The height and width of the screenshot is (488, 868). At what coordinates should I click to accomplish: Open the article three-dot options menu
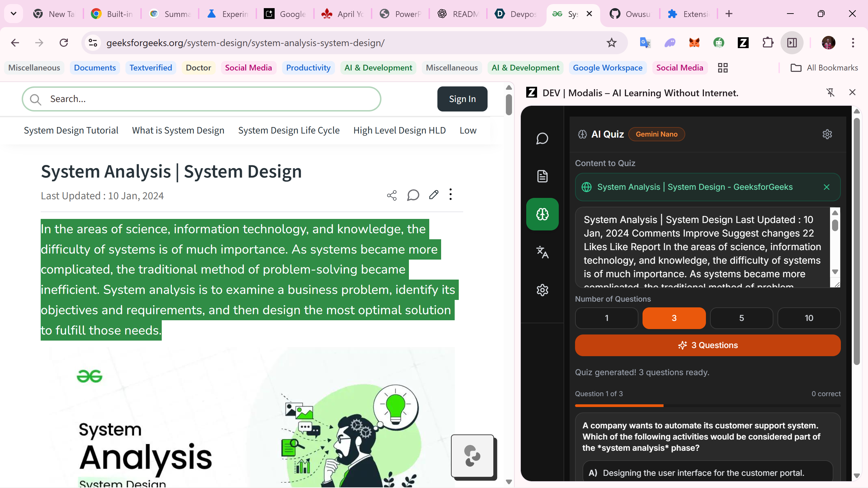[x=450, y=195]
